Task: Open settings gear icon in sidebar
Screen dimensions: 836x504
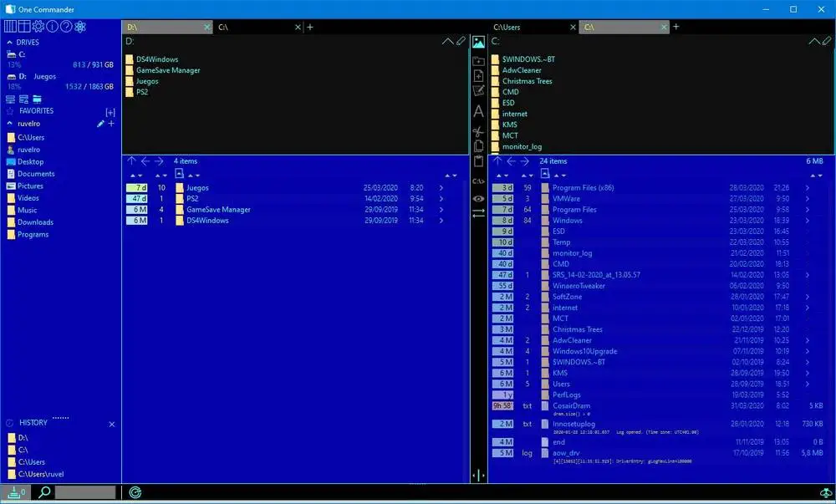Action: click(38, 26)
